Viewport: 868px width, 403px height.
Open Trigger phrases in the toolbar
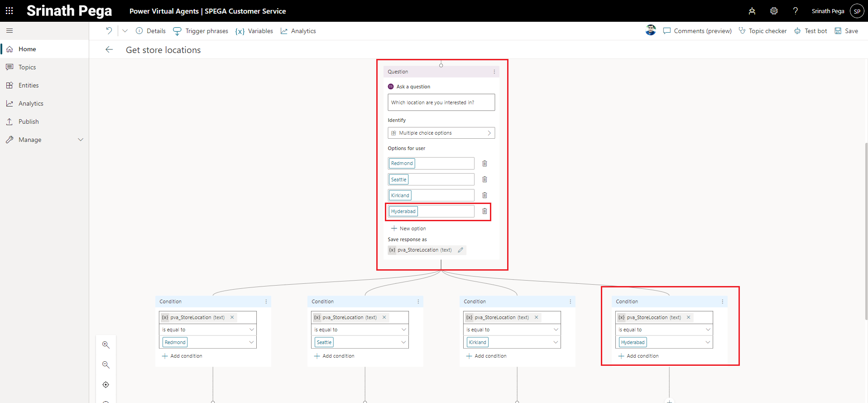pos(201,31)
